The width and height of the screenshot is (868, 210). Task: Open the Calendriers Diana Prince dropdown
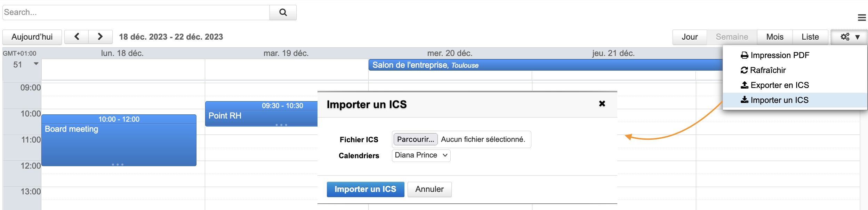[421, 155]
